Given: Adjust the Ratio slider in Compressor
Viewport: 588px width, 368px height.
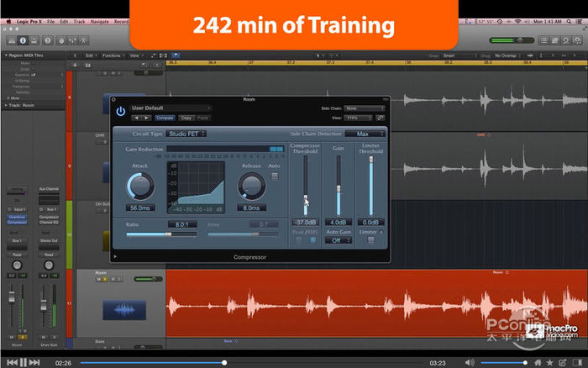Looking at the screenshot, I should click(x=161, y=234).
